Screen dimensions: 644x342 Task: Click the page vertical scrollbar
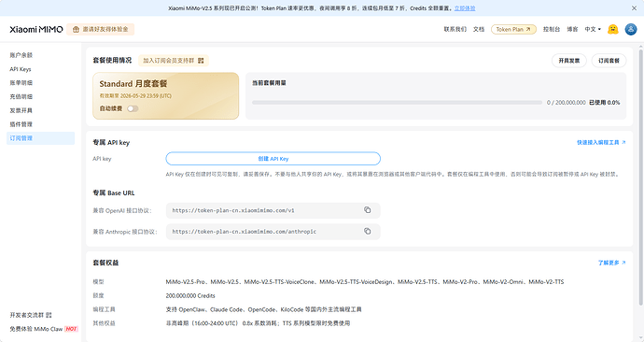pos(640,177)
